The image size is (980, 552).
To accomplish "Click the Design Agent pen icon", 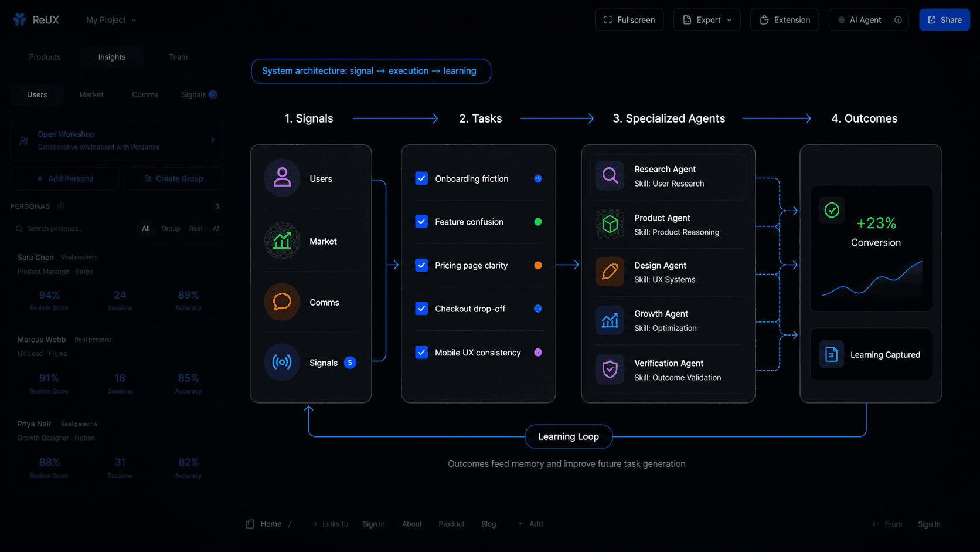I will 610,272.
